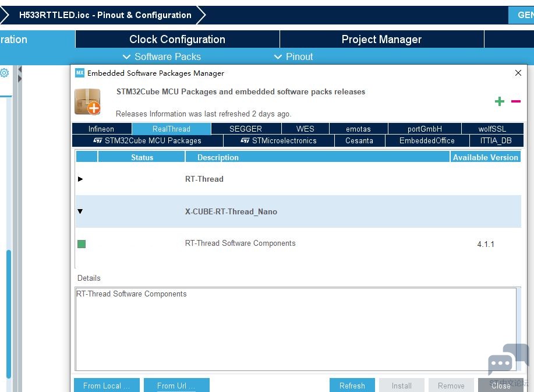This screenshot has width=534, height=392.
Task: Click the From Url button
Action: [176, 386]
